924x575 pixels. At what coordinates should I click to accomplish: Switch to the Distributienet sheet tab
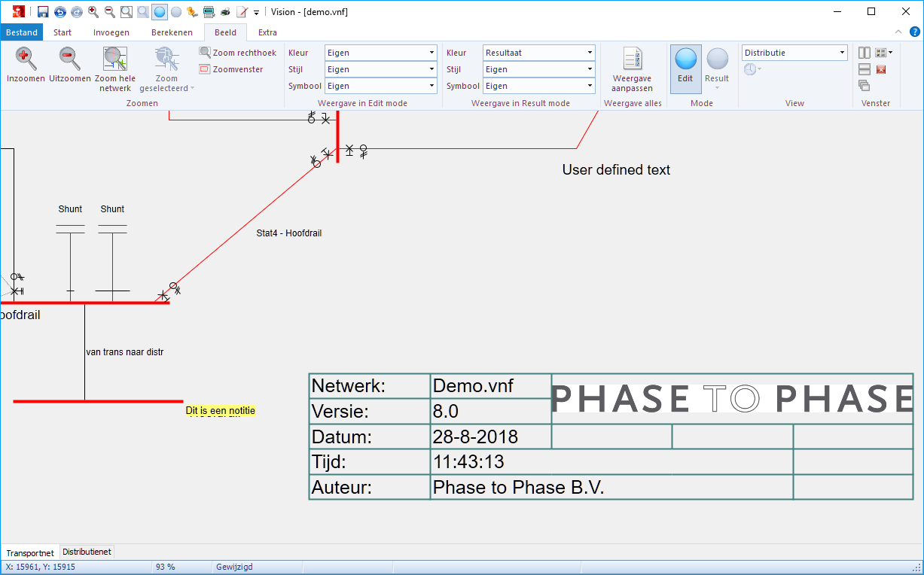pos(87,552)
